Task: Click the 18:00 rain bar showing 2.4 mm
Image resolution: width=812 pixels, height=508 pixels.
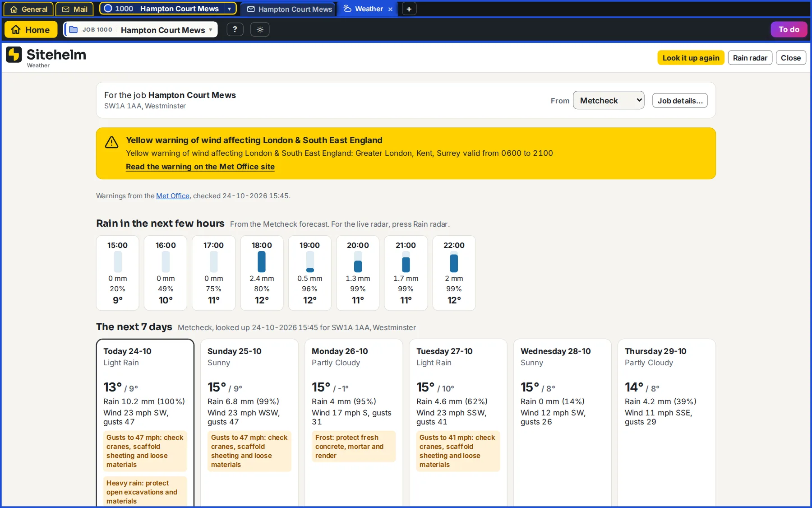Action: 262,262
